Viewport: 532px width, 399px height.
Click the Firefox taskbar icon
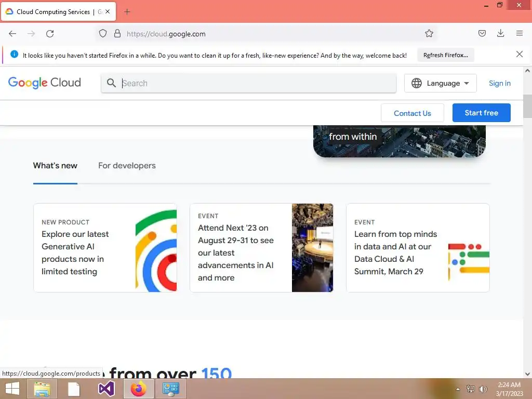point(138,389)
